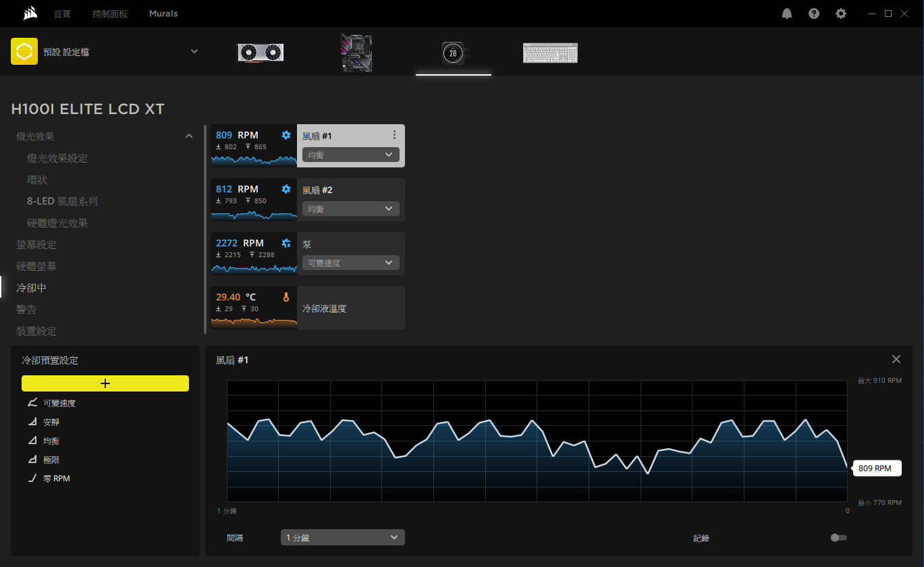The width and height of the screenshot is (924, 567).
Task: Open 硬體燈光效果 in sidebar
Action: [57, 223]
